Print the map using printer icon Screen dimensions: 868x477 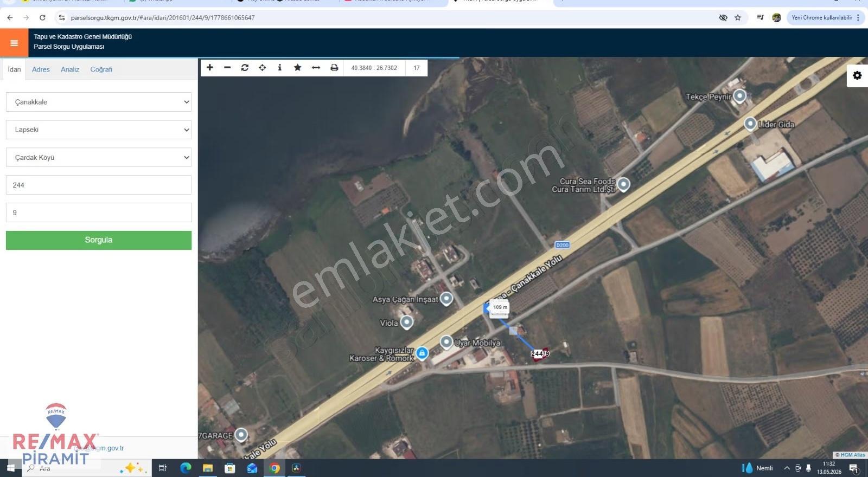click(x=334, y=68)
